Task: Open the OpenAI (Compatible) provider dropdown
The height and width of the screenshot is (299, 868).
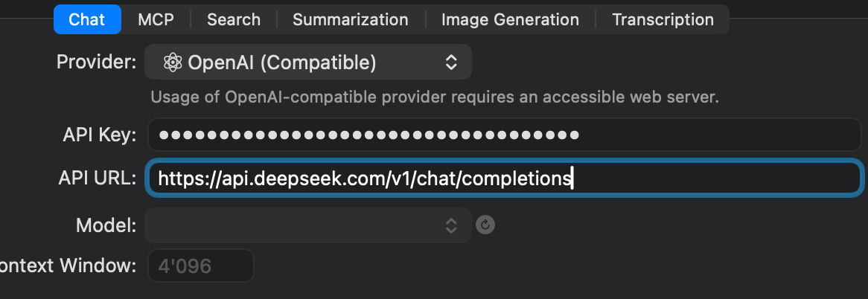Action: [307, 62]
